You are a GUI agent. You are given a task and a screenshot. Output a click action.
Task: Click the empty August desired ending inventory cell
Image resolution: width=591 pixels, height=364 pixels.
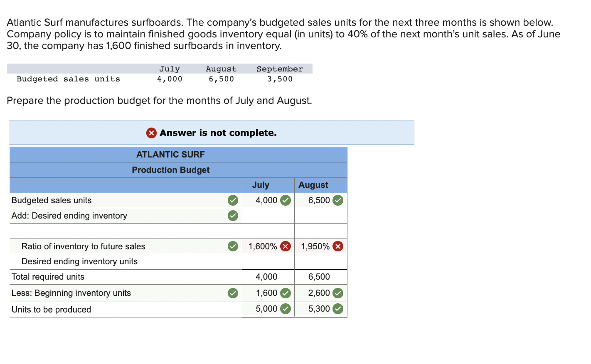(320, 216)
